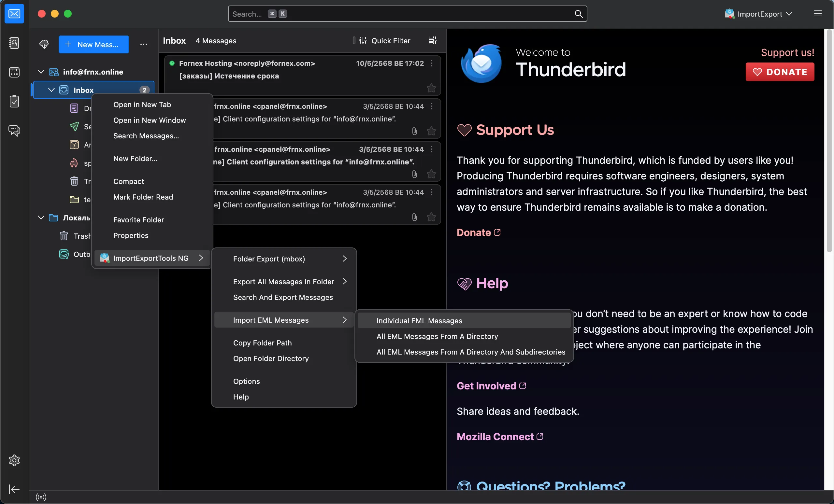Follow the Mozilla Connect link
Screen dimensions: 834x504
click(500, 436)
